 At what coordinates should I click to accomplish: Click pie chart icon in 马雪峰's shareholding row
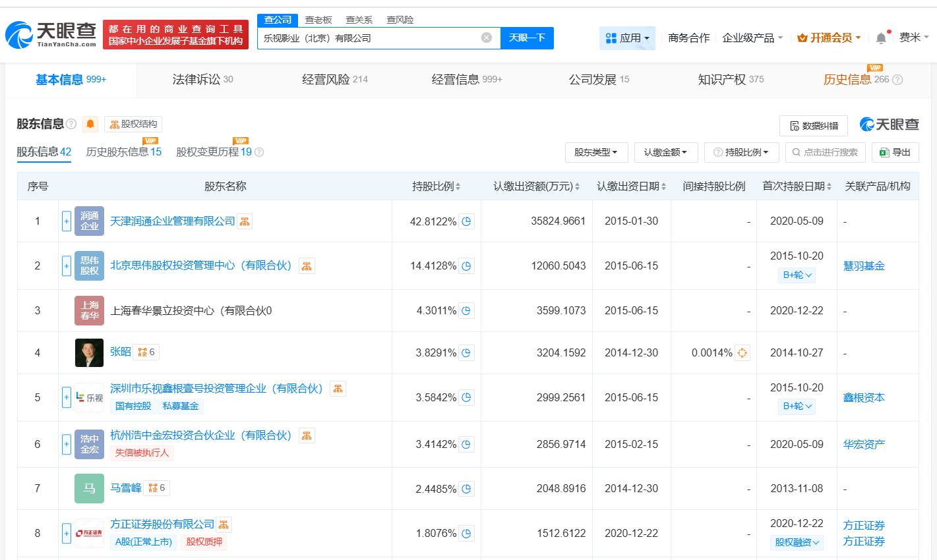[x=466, y=488]
